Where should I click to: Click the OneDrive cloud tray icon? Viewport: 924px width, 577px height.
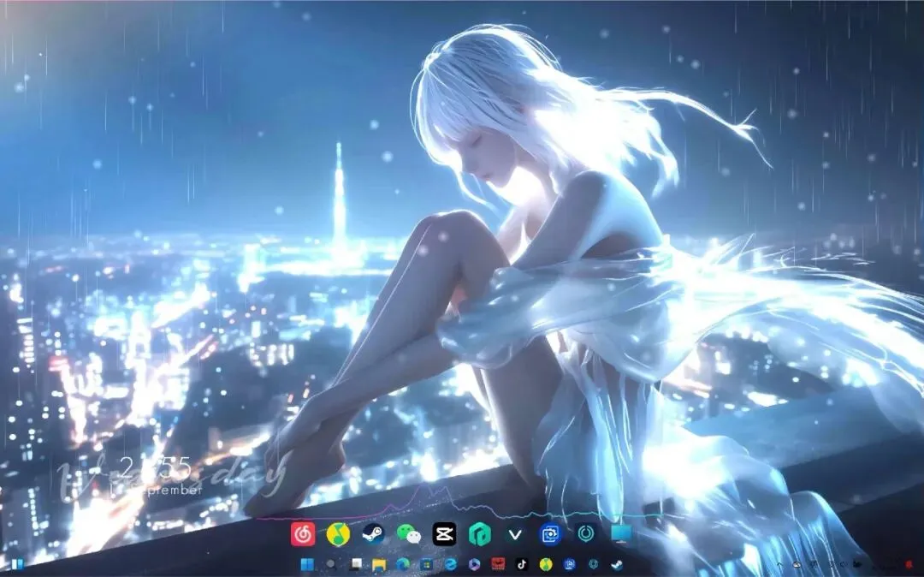pos(797,565)
